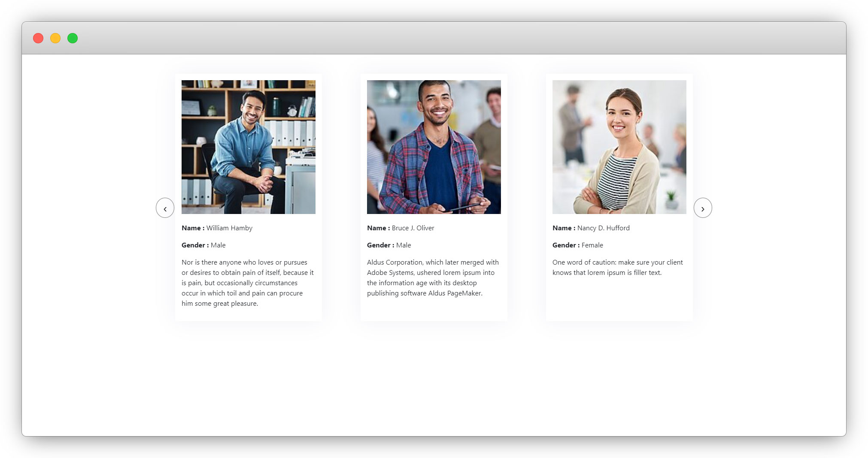
Task: Click the 'One word of caution' description
Action: click(x=617, y=268)
